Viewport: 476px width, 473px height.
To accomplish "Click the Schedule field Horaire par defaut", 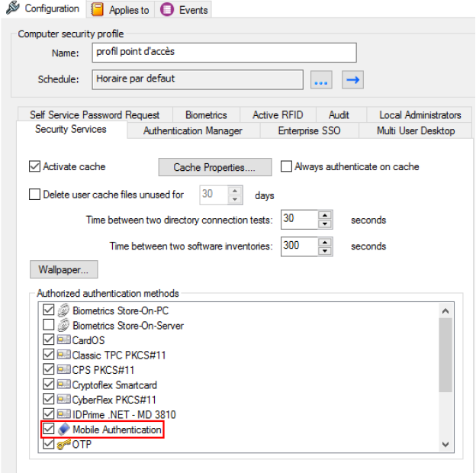I will tap(198, 79).
